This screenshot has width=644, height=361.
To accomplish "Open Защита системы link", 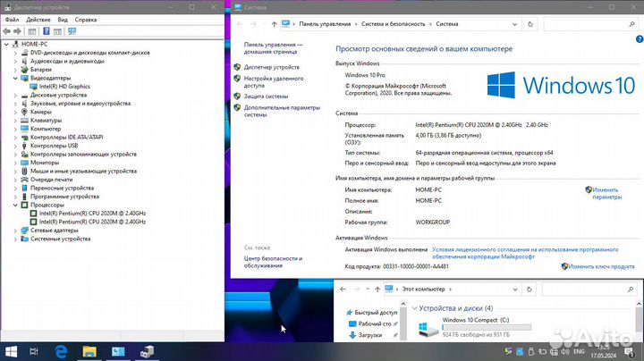I will tap(266, 97).
